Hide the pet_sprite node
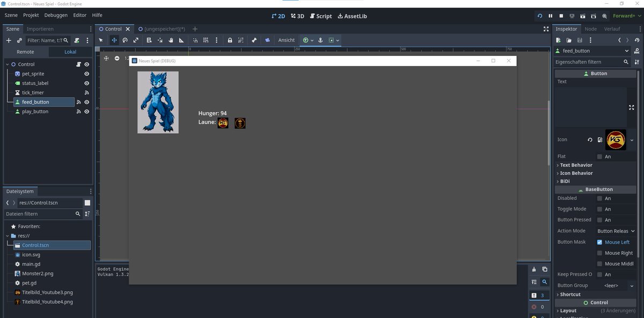The width and height of the screenshot is (644, 318). tap(86, 74)
